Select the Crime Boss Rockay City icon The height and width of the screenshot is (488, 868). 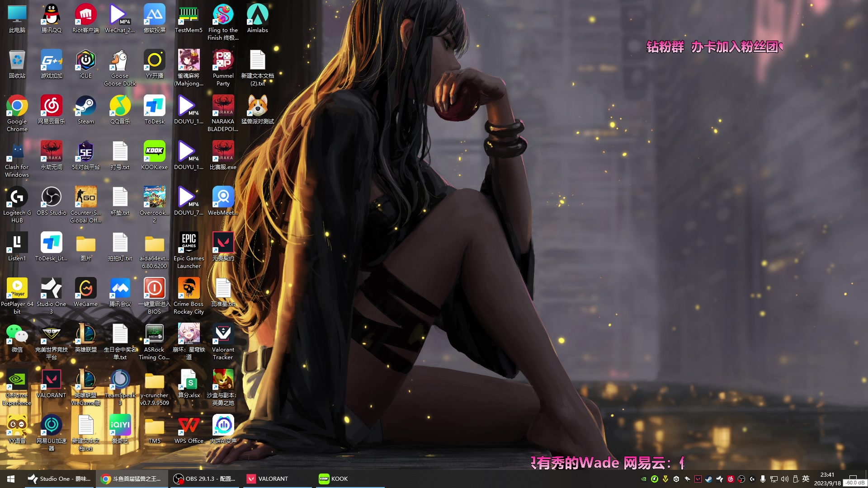pyautogui.click(x=189, y=296)
